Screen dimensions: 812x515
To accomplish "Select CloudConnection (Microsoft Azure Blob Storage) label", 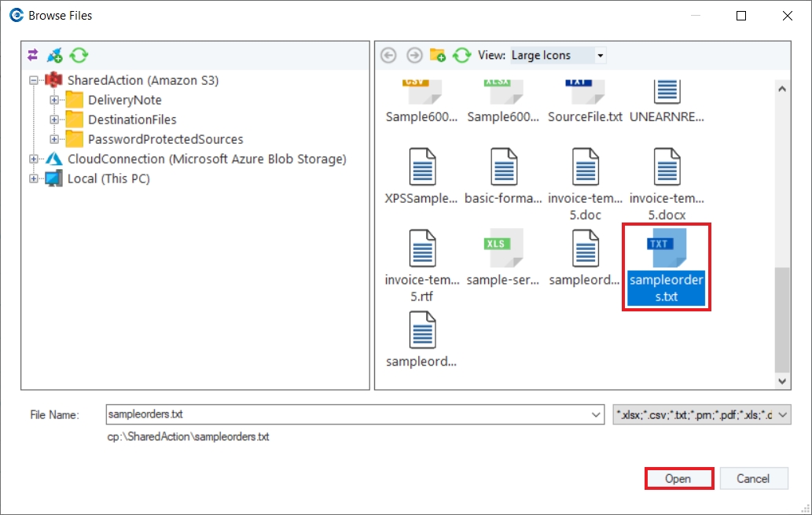I will click(207, 159).
